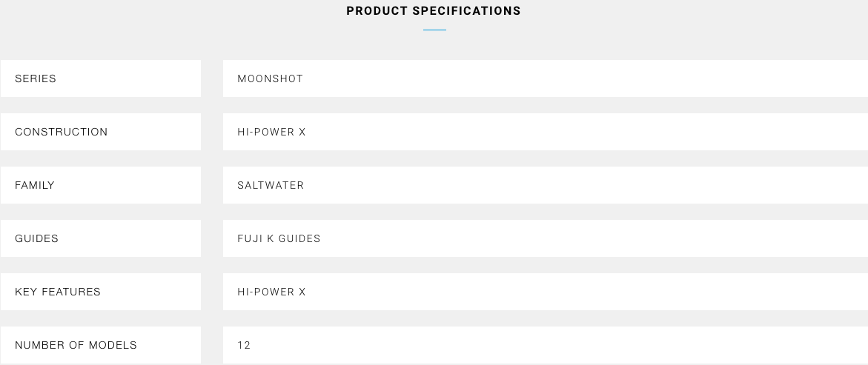Select the GUIDES label cell
868x365 pixels.
(x=101, y=238)
